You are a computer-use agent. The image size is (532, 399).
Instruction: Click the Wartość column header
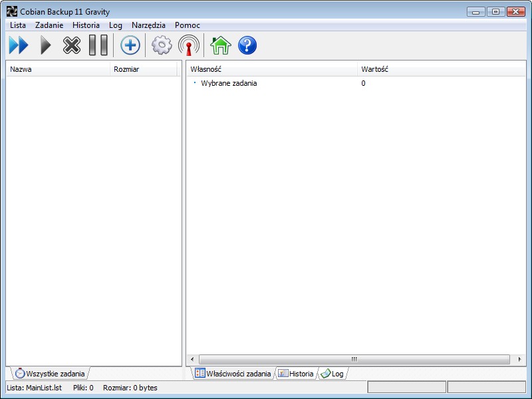[x=442, y=69]
